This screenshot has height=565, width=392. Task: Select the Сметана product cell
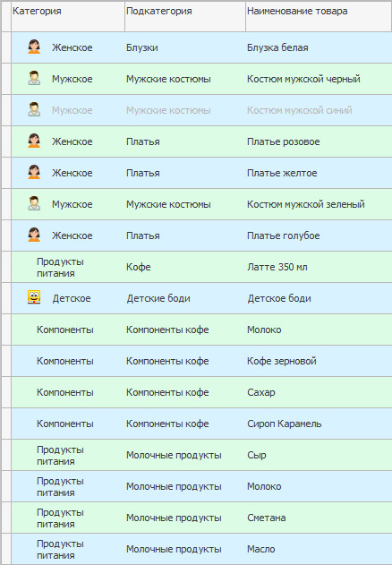(319, 518)
